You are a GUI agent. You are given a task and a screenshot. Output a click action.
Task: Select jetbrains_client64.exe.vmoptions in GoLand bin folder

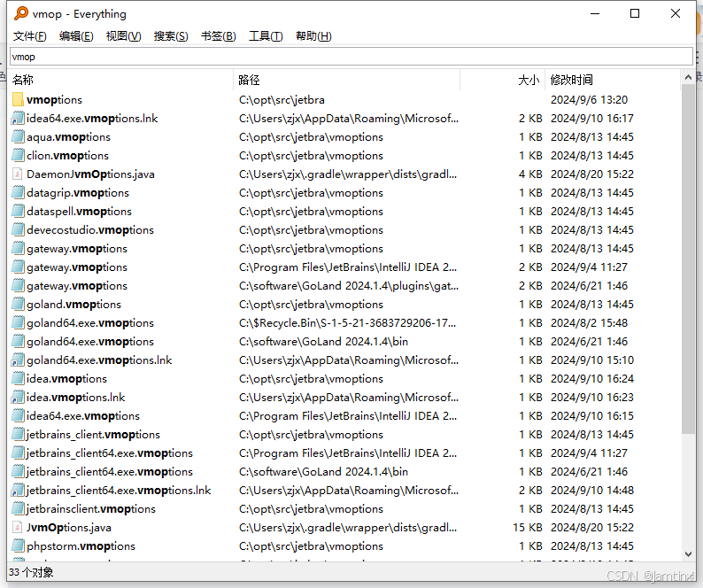coord(110,472)
